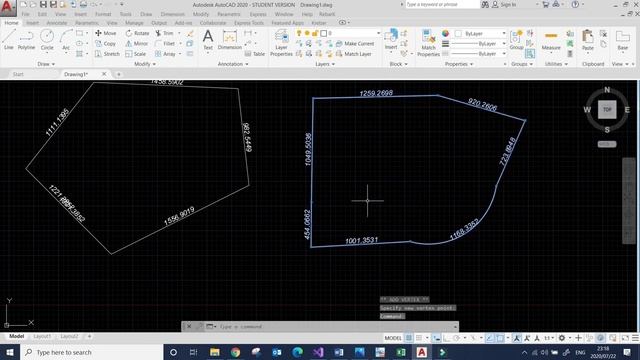Insert a Table

click(255, 54)
